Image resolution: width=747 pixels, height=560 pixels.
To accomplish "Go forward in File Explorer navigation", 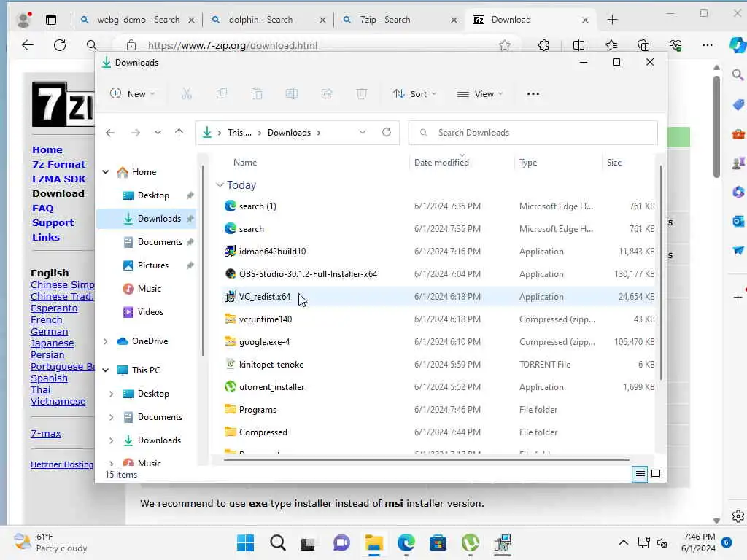I will (136, 133).
